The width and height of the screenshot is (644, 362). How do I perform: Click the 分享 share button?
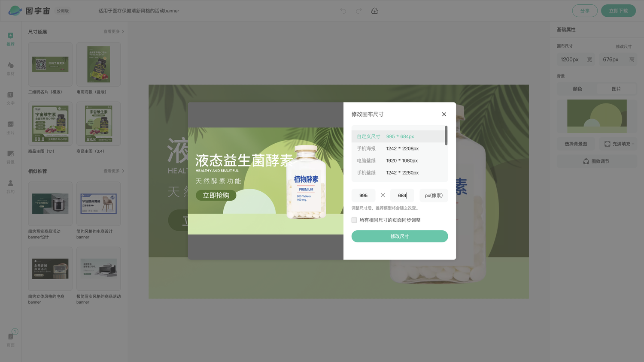click(x=585, y=11)
